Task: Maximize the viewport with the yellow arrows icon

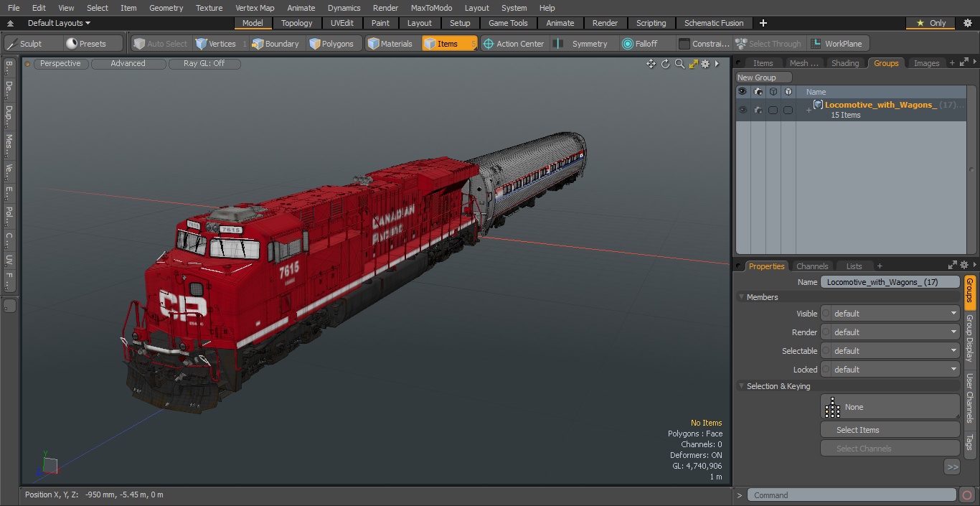Action: click(x=693, y=64)
